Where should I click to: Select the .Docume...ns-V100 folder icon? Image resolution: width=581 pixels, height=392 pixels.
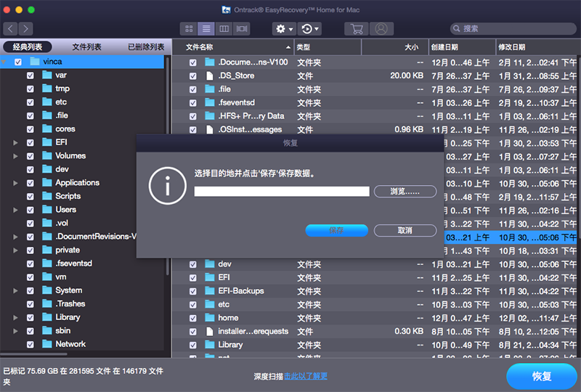click(210, 62)
